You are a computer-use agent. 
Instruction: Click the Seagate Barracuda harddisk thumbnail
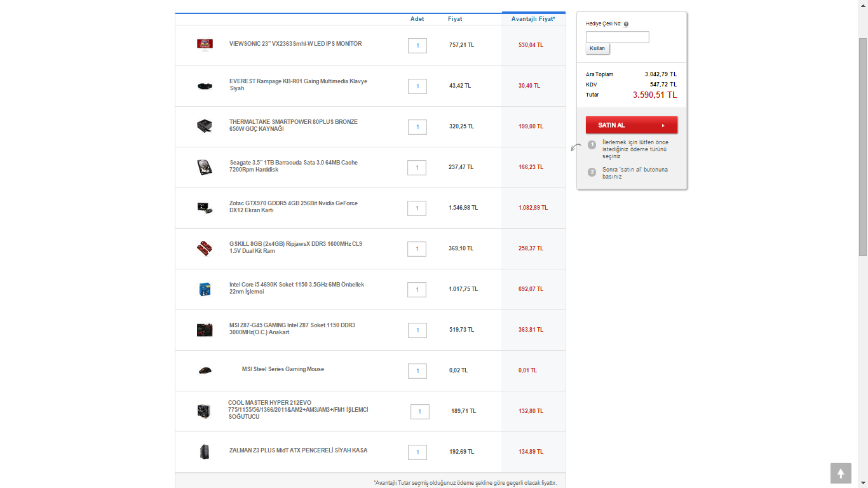tap(205, 167)
